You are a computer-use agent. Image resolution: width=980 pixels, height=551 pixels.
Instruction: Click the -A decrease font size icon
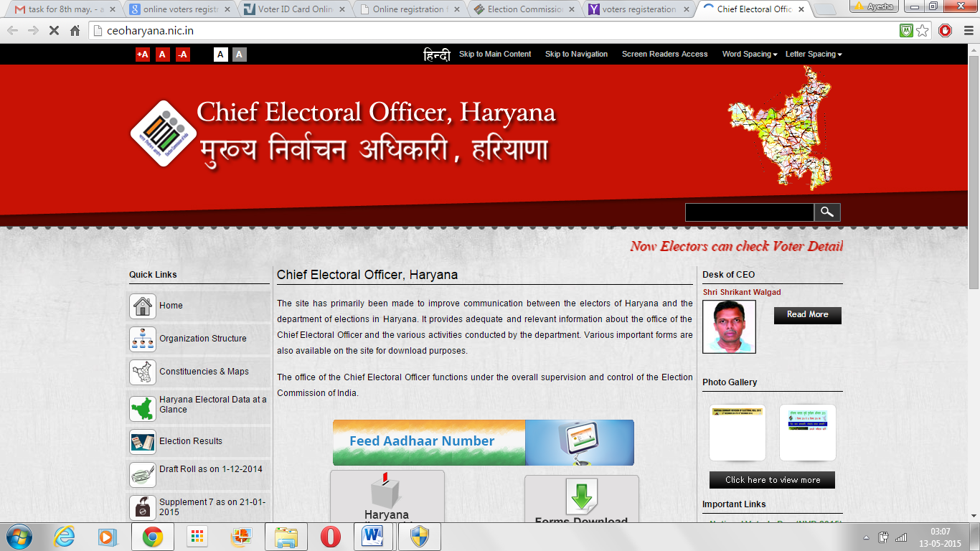coord(183,55)
